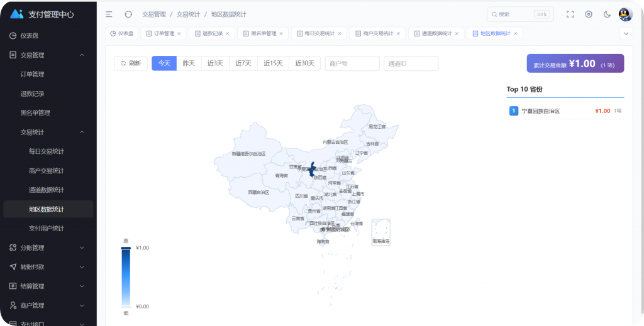Toggle fullscreen mode icon
The image size is (644, 326).
[570, 14]
